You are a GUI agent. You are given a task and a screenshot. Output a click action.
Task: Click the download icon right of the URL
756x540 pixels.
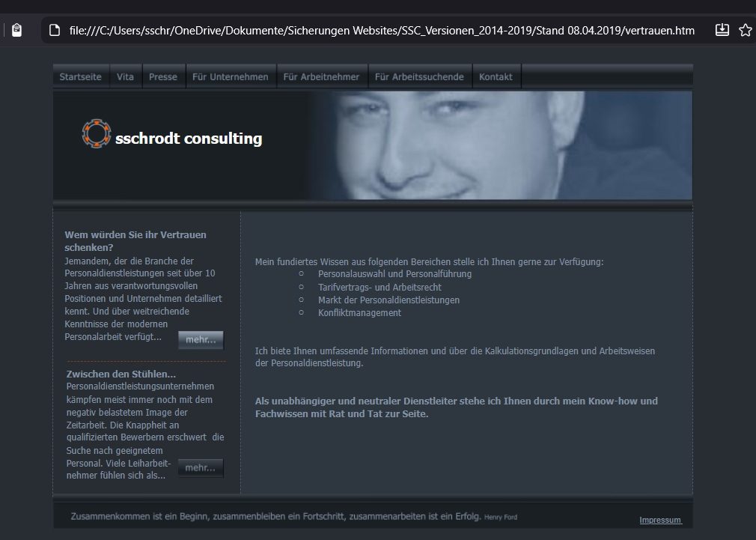[x=722, y=30]
